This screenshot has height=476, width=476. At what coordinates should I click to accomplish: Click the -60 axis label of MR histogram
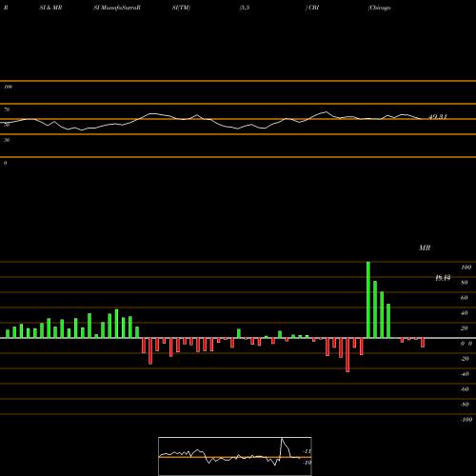point(465,389)
